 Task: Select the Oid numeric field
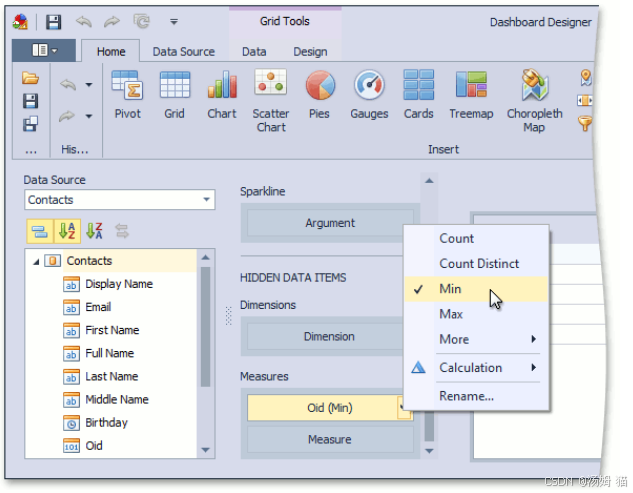pos(94,445)
